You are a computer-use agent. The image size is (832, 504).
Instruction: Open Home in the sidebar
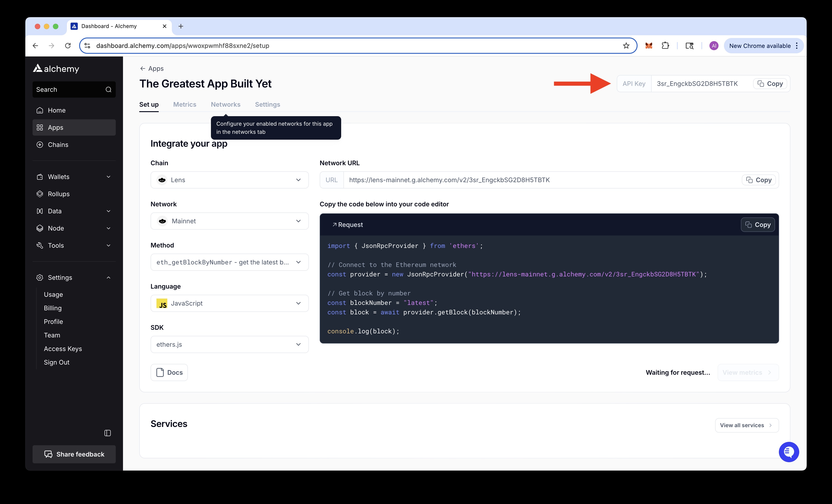coord(74,110)
